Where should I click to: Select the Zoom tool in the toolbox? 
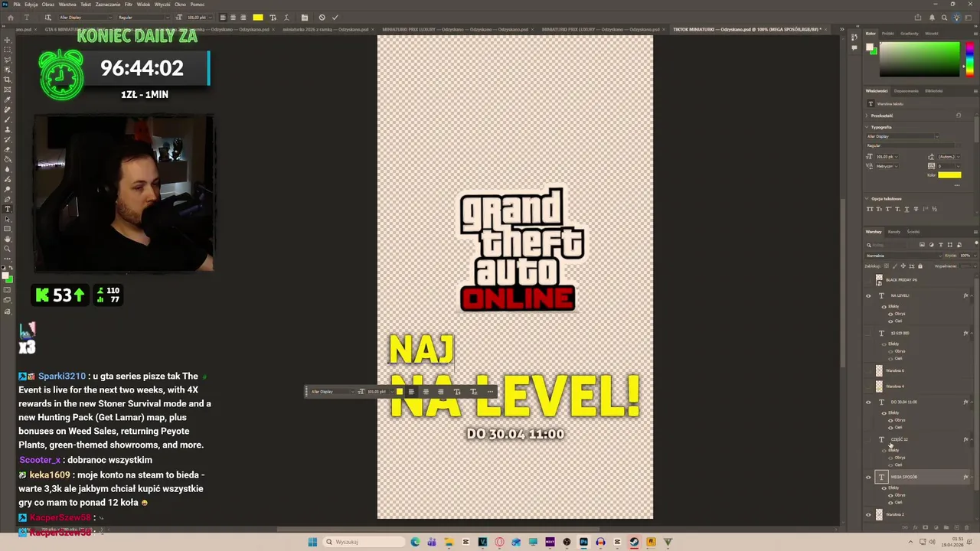8,248
